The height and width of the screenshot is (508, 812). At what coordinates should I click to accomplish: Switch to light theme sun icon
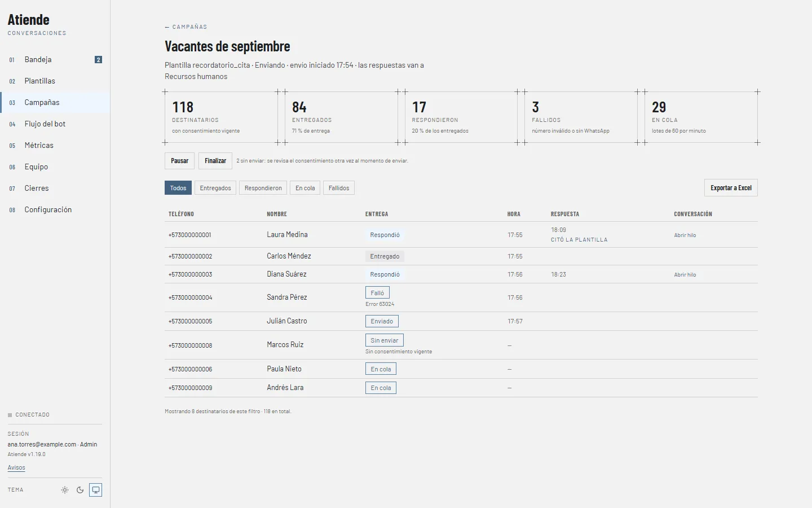click(65, 490)
